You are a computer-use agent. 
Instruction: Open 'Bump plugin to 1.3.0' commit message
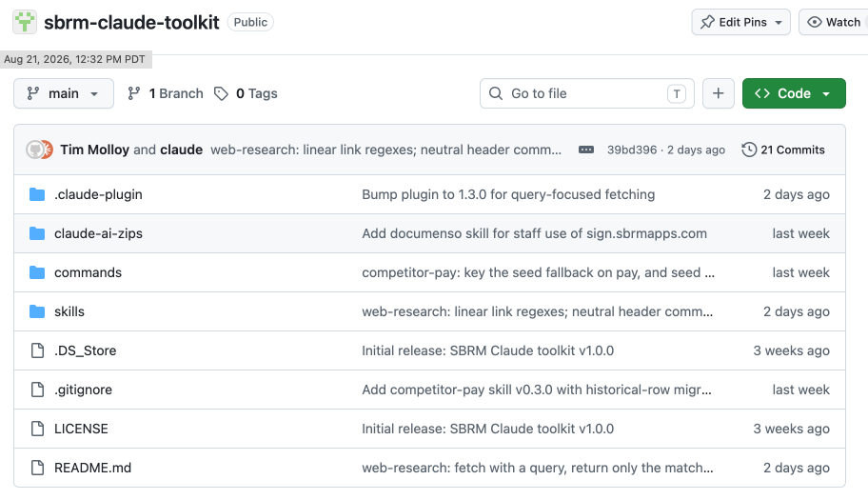(508, 194)
